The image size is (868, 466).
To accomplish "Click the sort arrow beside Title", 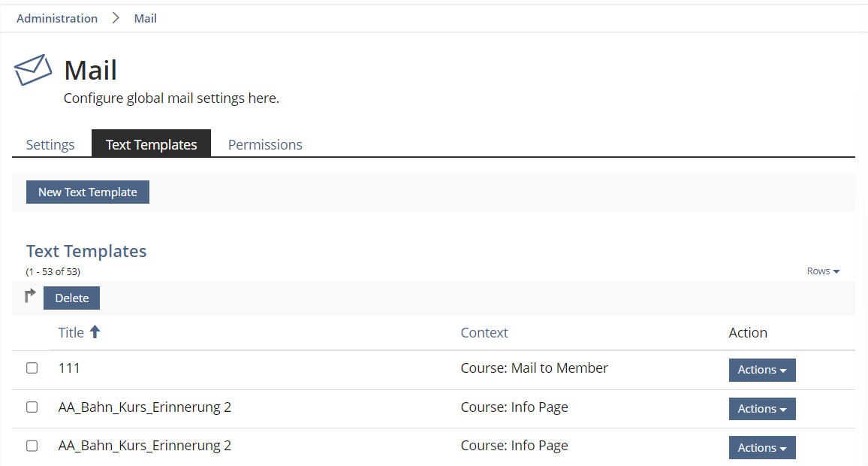I will coord(95,332).
